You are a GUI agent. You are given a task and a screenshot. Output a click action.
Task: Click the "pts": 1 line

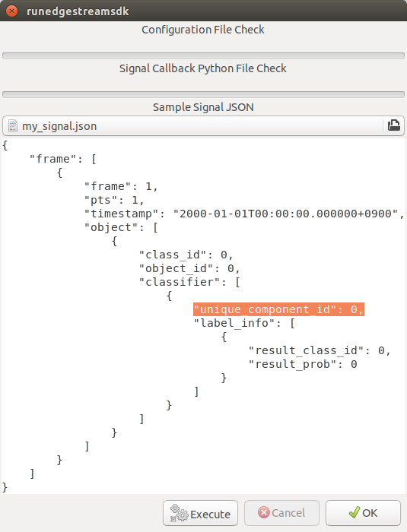[x=114, y=200]
